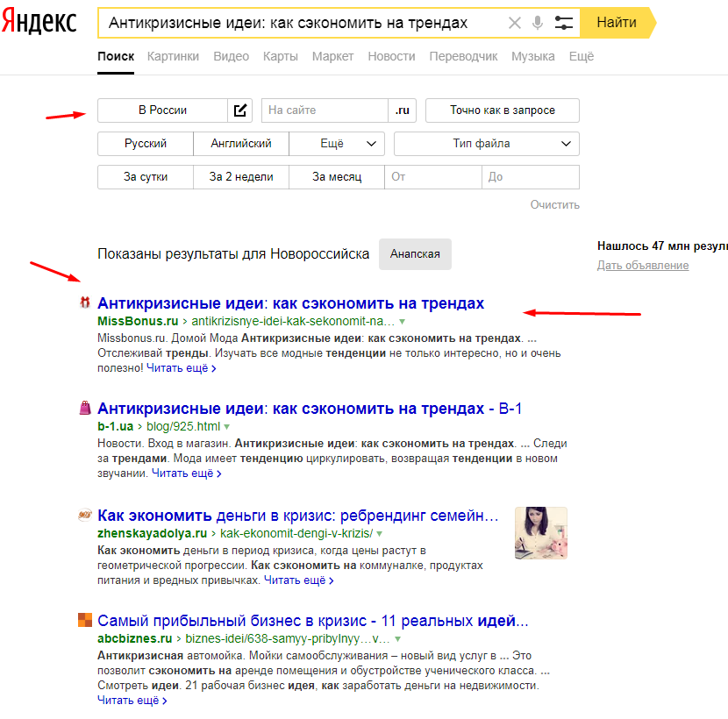Toggle the .ru domain filter
728x719 pixels.
click(x=402, y=110)
